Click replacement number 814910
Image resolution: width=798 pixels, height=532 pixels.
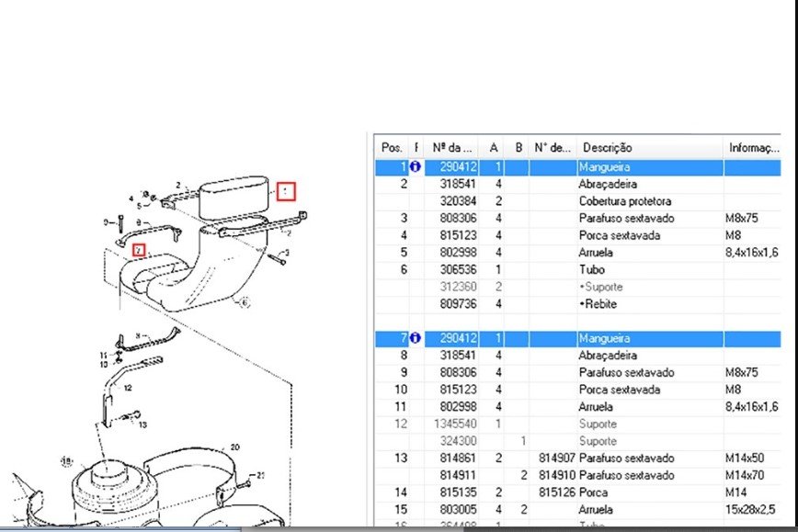point(557,476)
